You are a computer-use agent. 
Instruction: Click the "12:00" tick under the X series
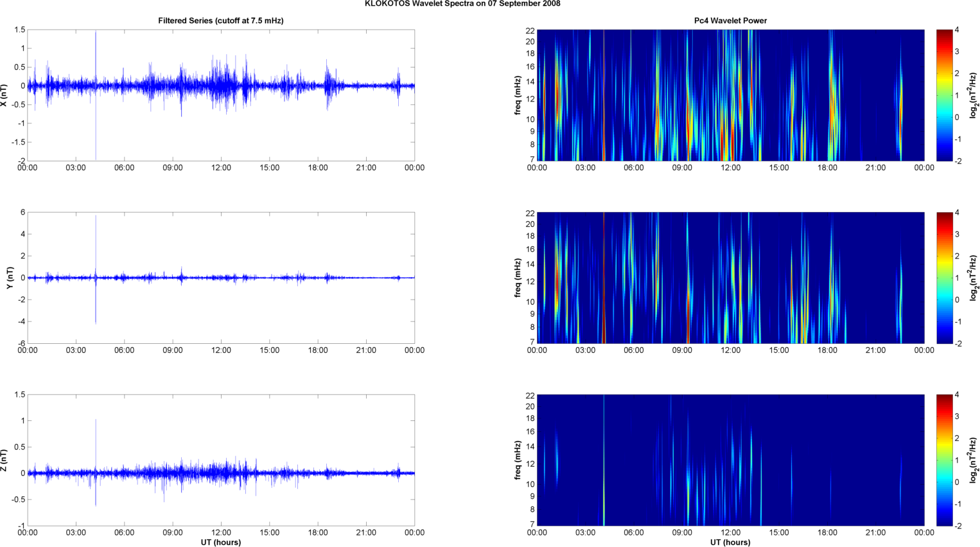coord(221,168)
